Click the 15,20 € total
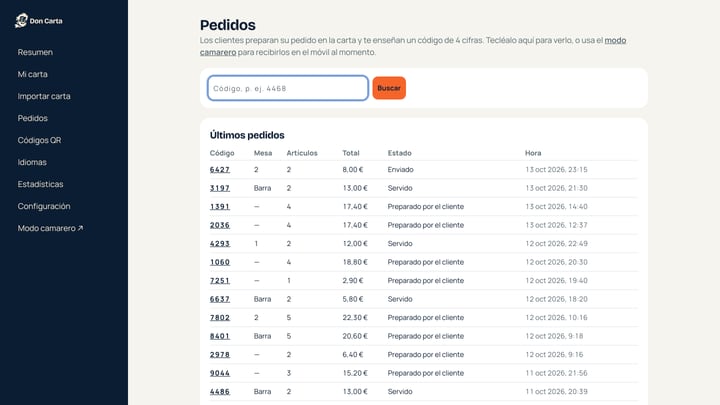This screenshot has height=405, width=720. tap(355, 373)
